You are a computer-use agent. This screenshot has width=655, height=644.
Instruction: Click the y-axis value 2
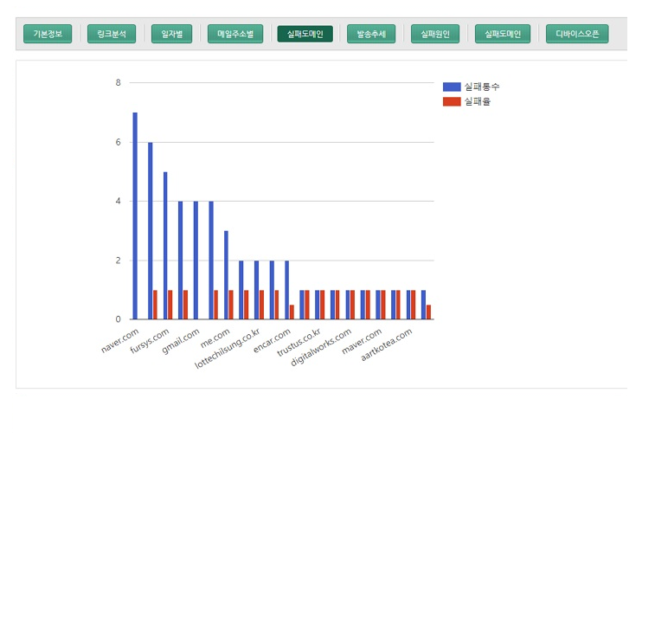(119, 261)
